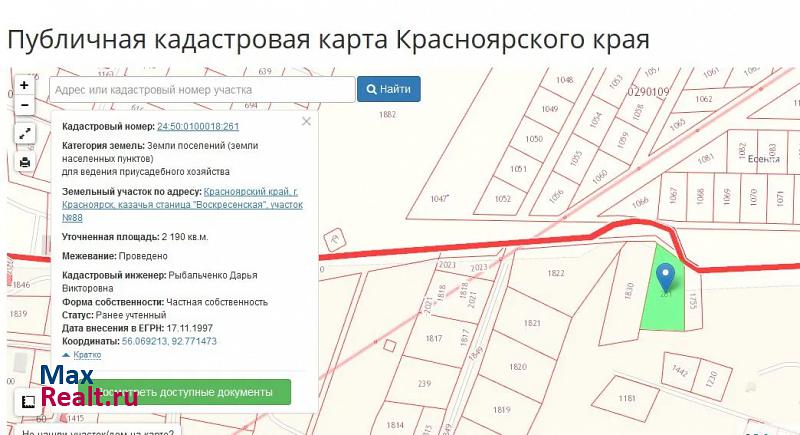Click the blue location pin marker
Screen dimensions: 800x435
(667, 272)
